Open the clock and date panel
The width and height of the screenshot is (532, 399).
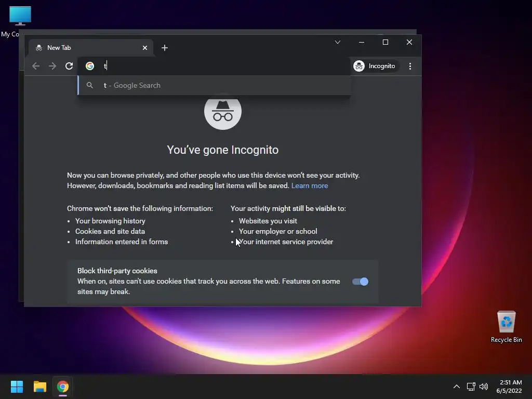point(509,387)
